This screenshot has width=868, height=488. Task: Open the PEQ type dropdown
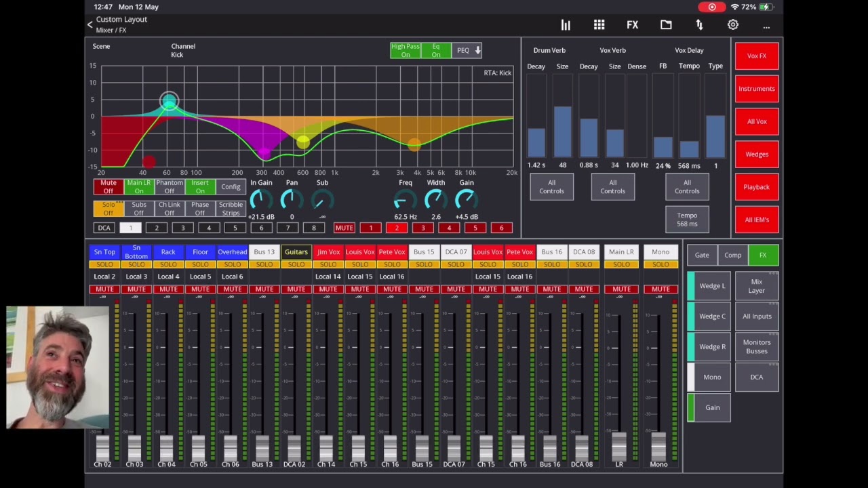[x=467, y=51]
